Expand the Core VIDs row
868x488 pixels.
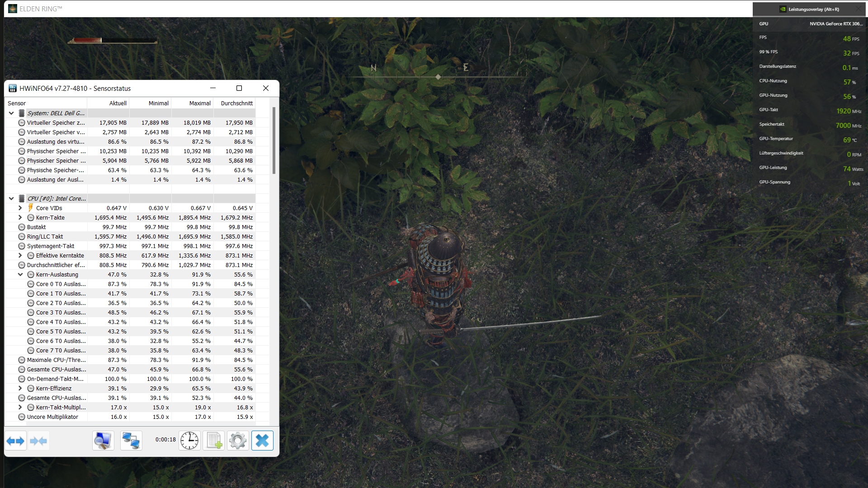click(x=20, y=208)
